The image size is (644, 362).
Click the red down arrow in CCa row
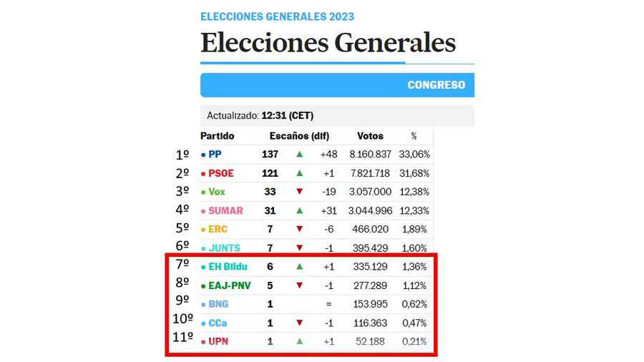coord(299,323)
